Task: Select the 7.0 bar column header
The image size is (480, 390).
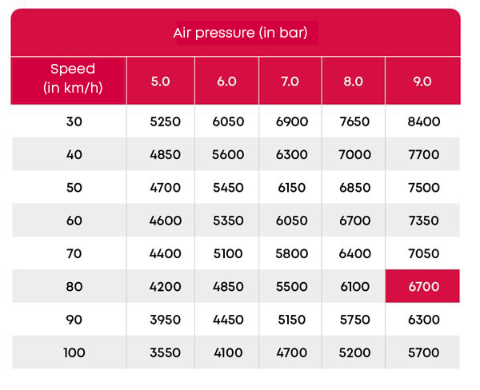Action: click(x=290, y=81)
